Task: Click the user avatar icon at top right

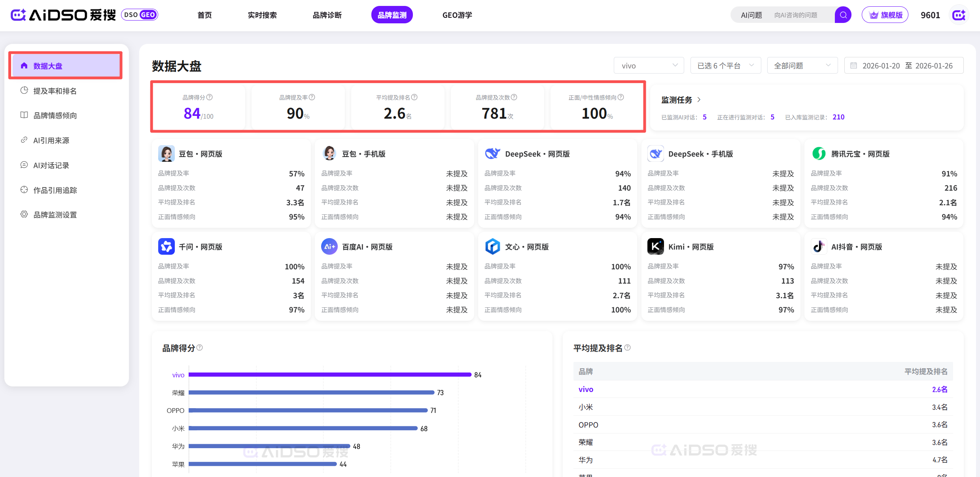Action: pyautogui.click(x=959, y=15)
